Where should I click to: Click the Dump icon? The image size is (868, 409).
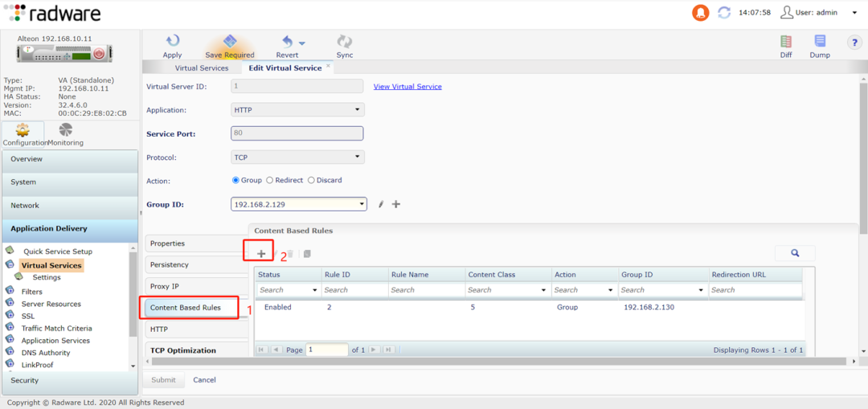click(x=820, y=42)
